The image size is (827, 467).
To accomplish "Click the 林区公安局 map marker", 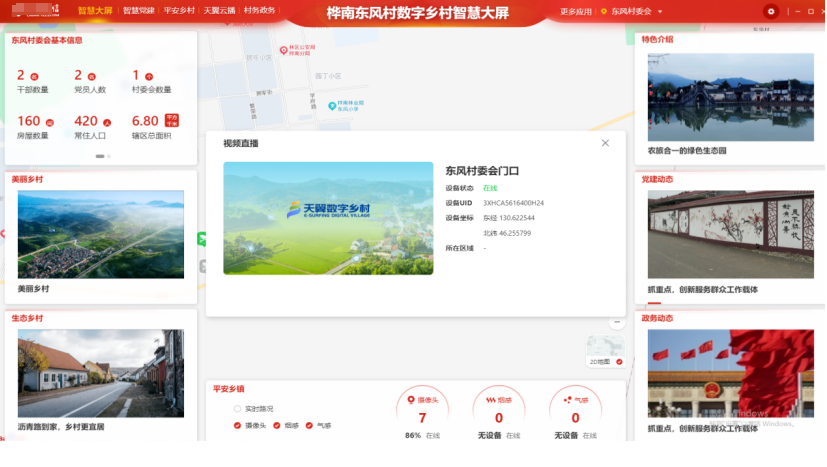I will coord(284,50).
